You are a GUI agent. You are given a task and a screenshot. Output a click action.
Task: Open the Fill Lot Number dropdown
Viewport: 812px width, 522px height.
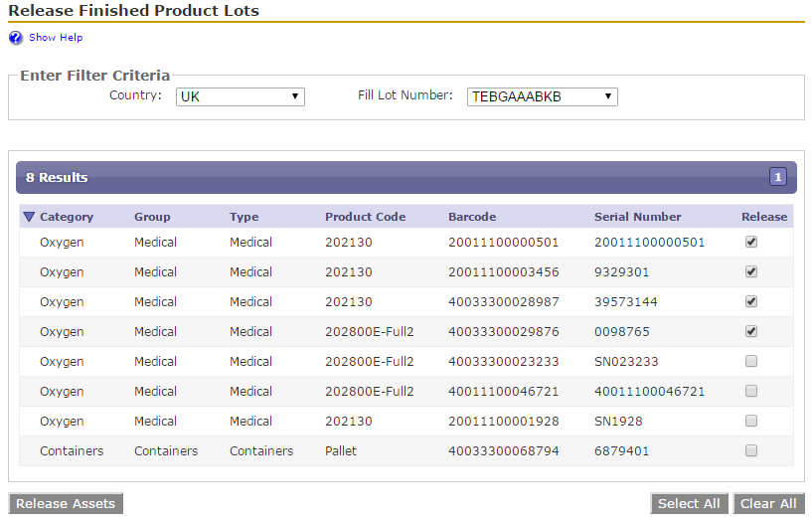pos(543,96)
